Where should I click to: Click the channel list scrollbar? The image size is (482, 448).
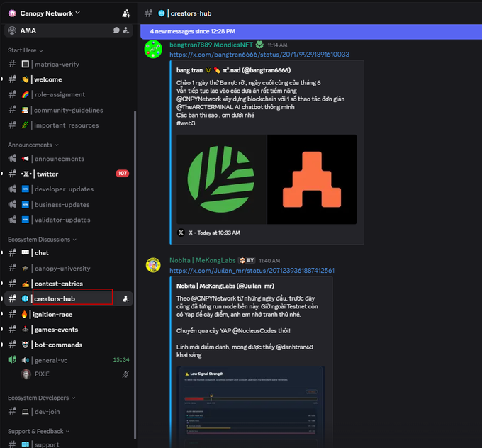coord(135,275)
